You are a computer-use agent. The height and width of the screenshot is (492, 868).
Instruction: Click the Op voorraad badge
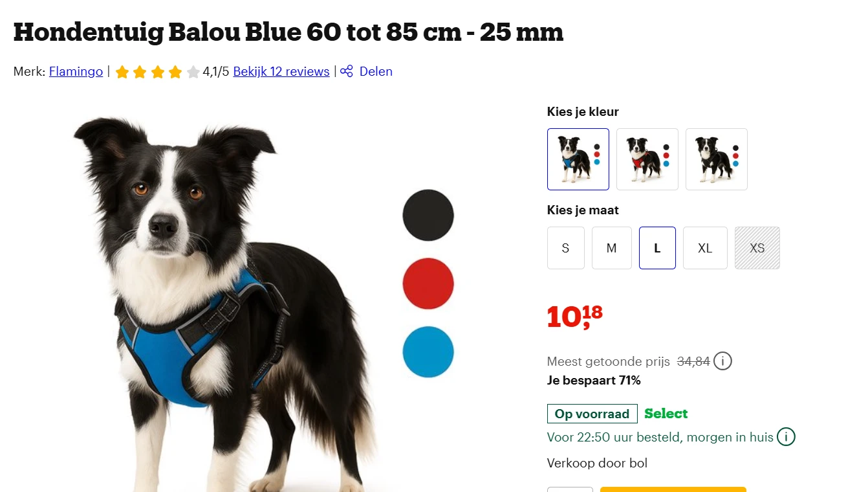click(592, 414)
